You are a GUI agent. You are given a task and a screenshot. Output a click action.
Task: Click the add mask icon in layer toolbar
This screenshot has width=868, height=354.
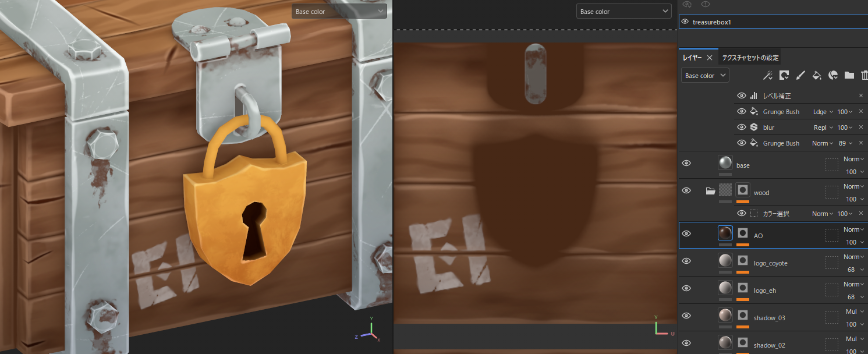tap(784, 75)
